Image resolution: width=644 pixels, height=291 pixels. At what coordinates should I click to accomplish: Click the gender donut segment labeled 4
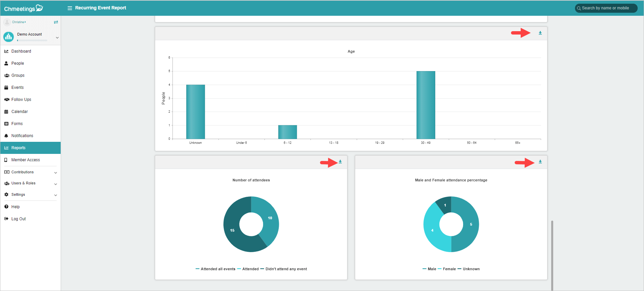click(432, 230)
